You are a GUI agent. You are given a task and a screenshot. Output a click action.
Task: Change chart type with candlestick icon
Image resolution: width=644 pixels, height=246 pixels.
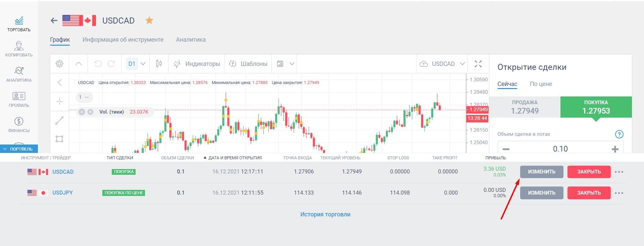[159, 64]
